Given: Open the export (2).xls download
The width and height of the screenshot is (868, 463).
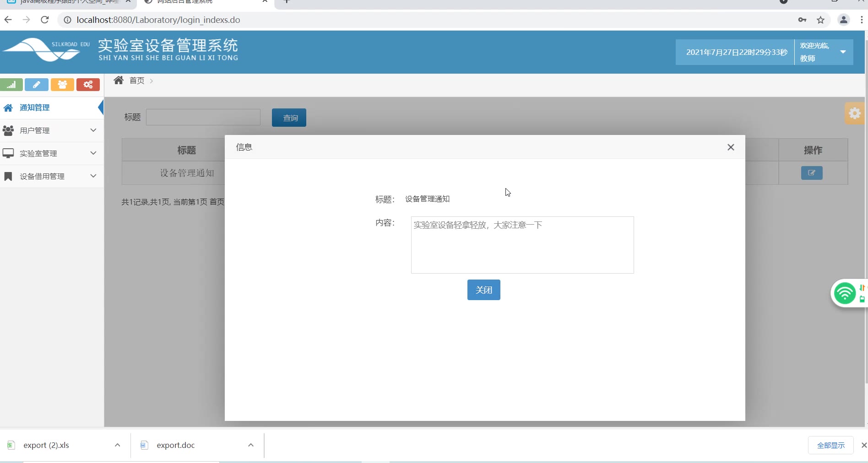Looking at the screenshot, I should [x=46, y=445].
